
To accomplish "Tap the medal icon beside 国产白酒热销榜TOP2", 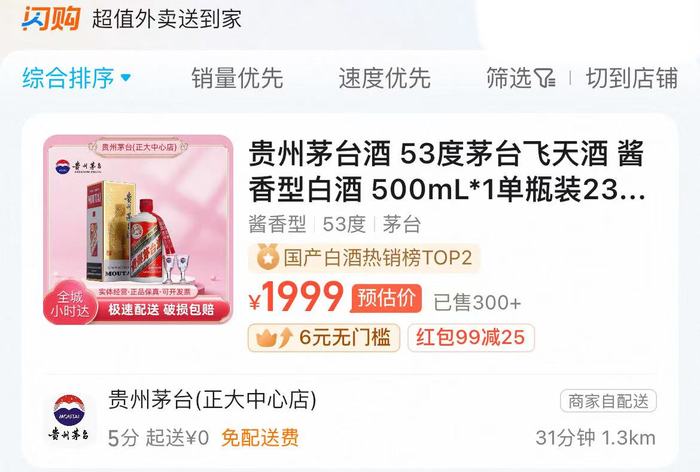I will [x=267, y=258].
